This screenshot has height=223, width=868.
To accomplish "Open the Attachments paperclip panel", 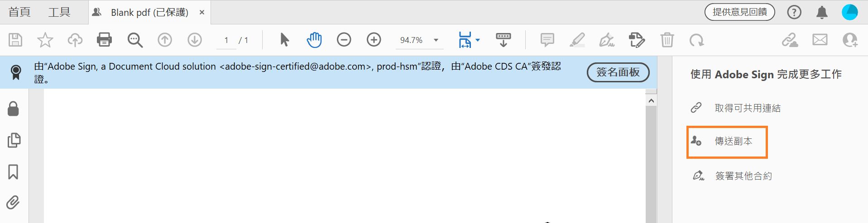I will pos(14,202).
